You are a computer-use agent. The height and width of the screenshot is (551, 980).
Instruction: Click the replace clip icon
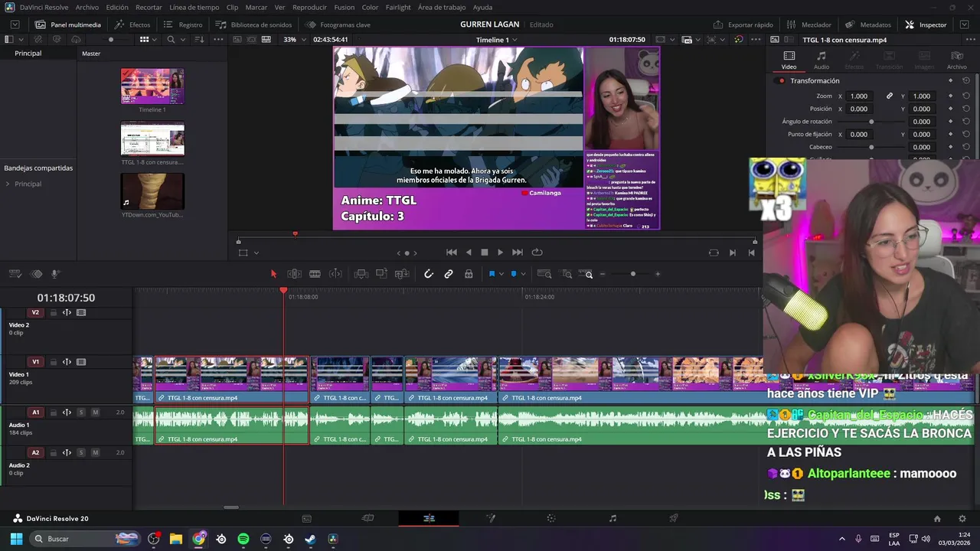point(402,274)
